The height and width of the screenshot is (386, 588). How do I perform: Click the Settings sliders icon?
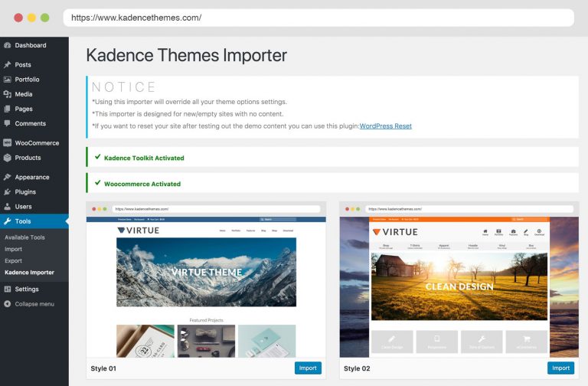pyautogui.click(x=7, y=289)
